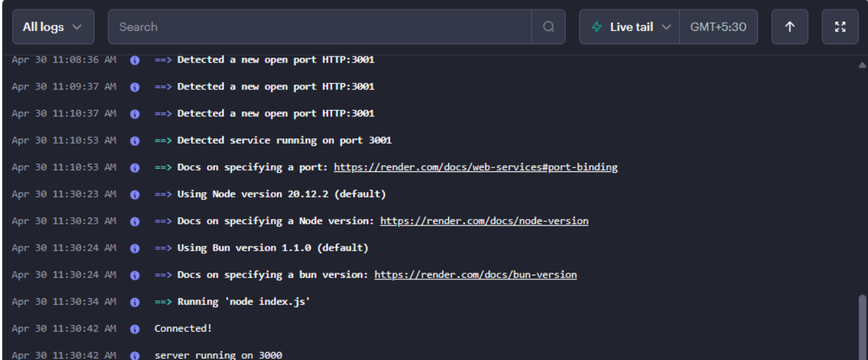Click info icon for Bun version 1.1.0 log
The width and height of the screenshot is (868, 360).
(134, 248)
